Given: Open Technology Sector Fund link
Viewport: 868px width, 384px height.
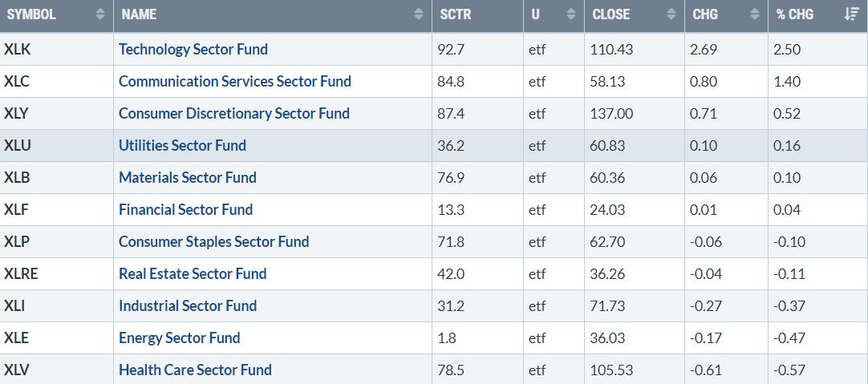Looking at the screenshot, I should pos(193,49).
